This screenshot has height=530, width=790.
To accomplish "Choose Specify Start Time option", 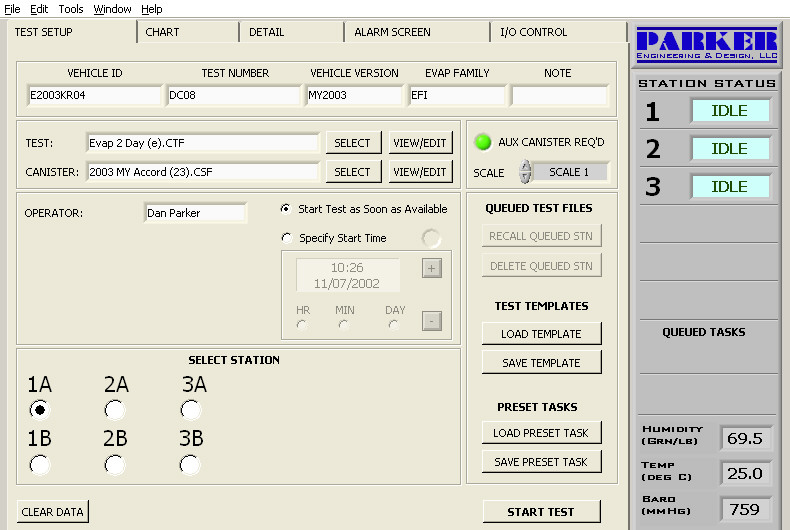I will click(x=288, y=238).
